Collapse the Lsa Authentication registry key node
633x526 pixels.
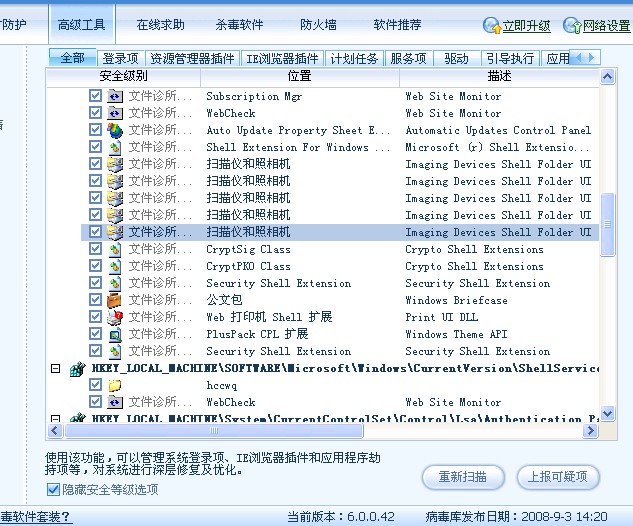(56, 418)
